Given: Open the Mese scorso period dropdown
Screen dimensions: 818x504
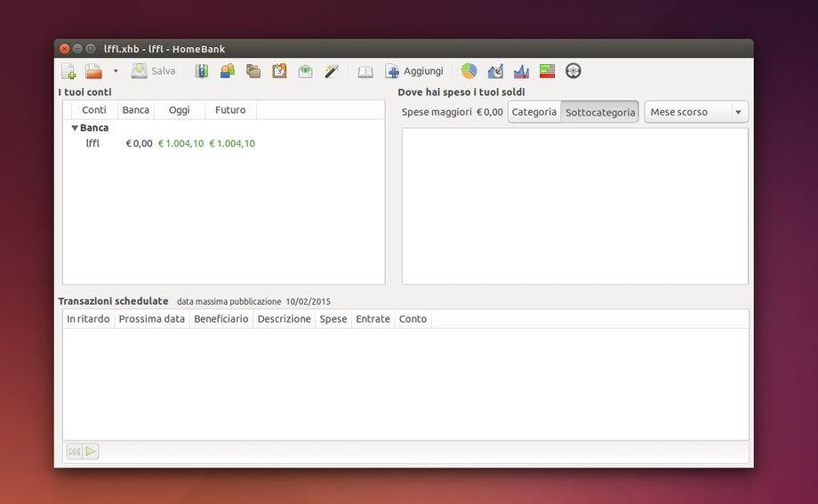Looking at the screenshot, I should pyautogui.click(x=696, y=112).
